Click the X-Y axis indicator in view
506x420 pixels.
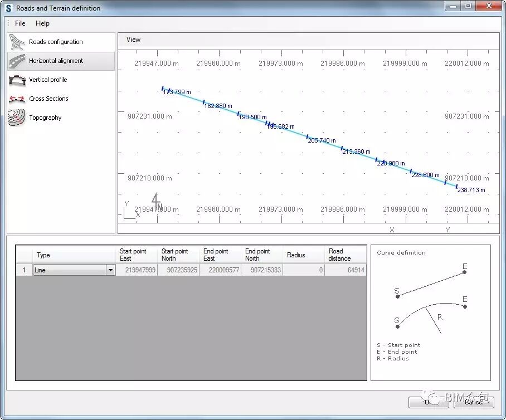coord(130,211)
